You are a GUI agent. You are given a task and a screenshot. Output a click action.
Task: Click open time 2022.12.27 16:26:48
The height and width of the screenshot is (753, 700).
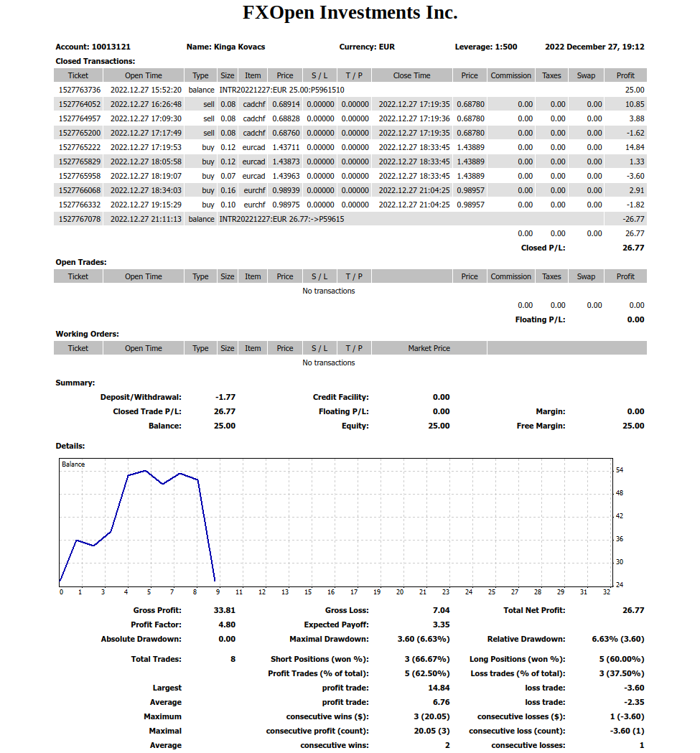click(x=146, y=104)
